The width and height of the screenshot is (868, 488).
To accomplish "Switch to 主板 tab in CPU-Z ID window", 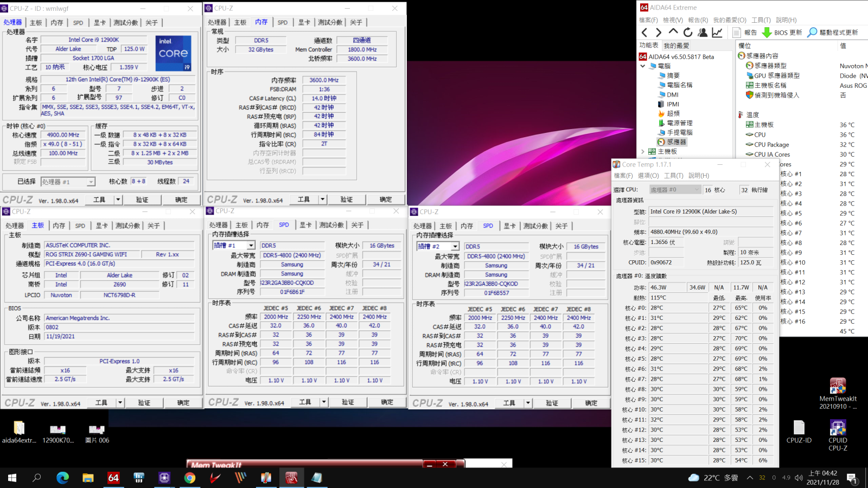I will (36, 23).
